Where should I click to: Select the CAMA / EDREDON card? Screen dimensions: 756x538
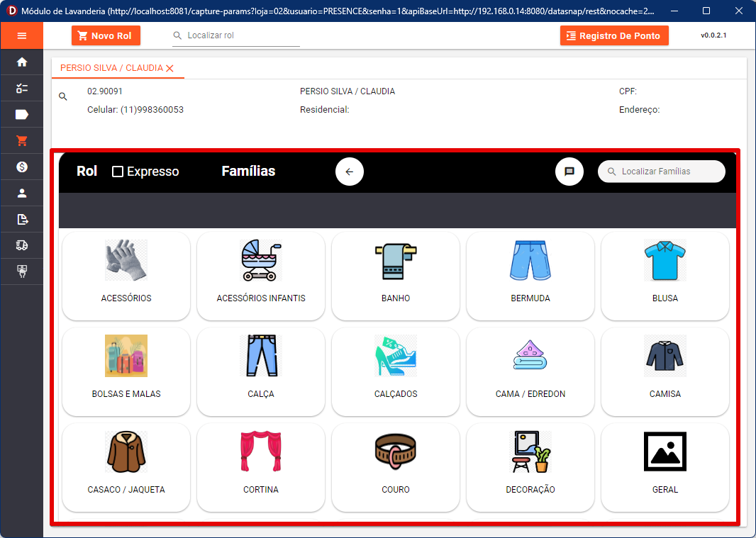coord(530,371)
